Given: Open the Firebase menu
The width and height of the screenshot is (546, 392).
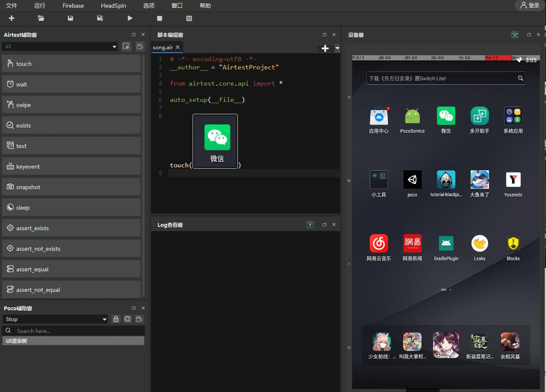Looking at the screenshot, I should (73, 6).
